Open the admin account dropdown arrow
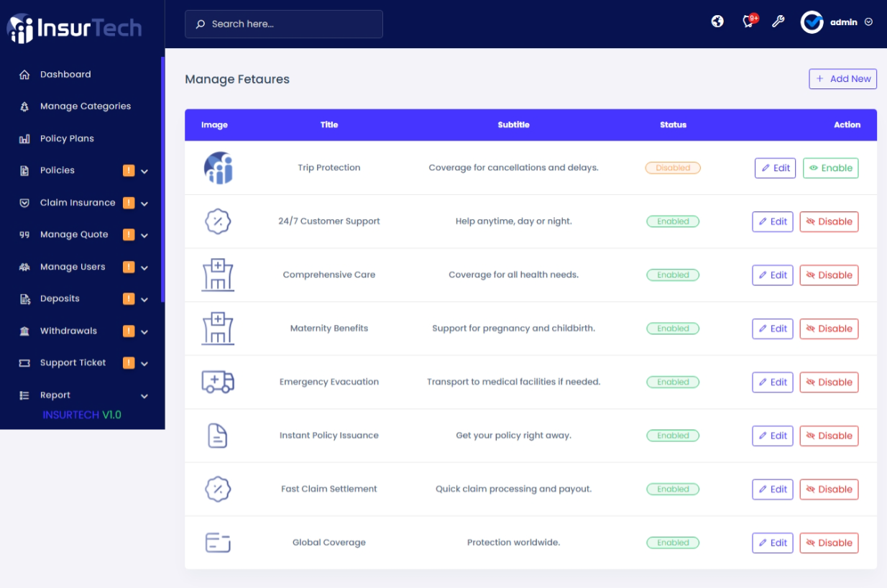Viewport: 887px width, 588px height. 868,22
